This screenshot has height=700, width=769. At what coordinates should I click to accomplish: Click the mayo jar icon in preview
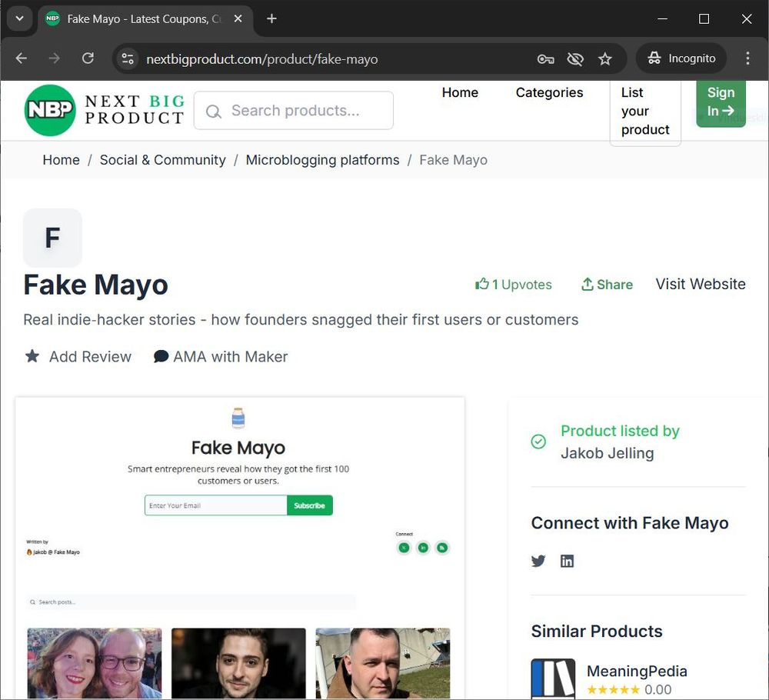(x=238, y=418)
